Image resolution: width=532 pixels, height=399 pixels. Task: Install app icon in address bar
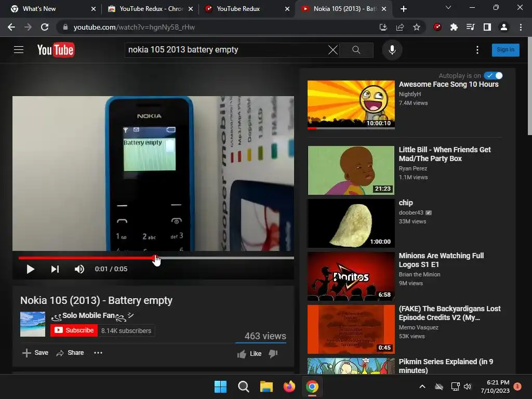pyautogui.click(x=383, y=27)
